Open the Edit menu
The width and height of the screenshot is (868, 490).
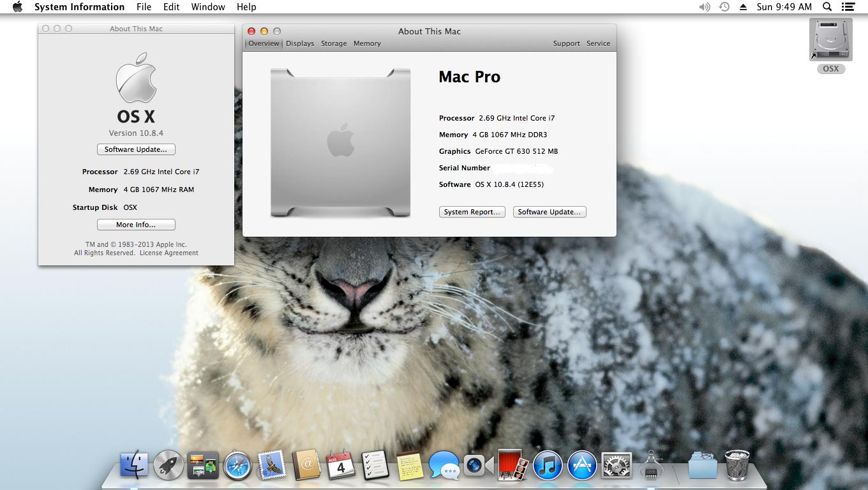171,7
